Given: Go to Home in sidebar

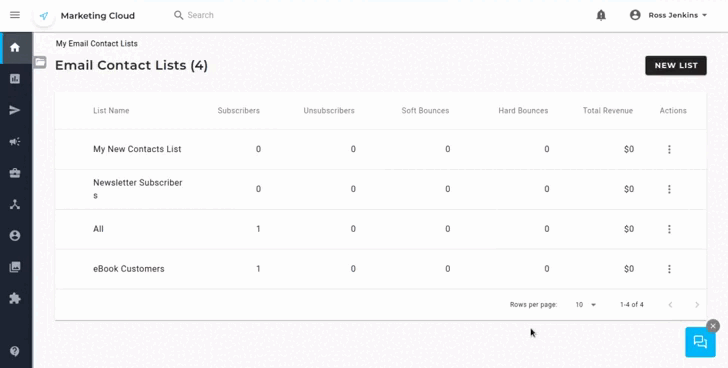Looking at the screenshot, I should click(15, 47).
